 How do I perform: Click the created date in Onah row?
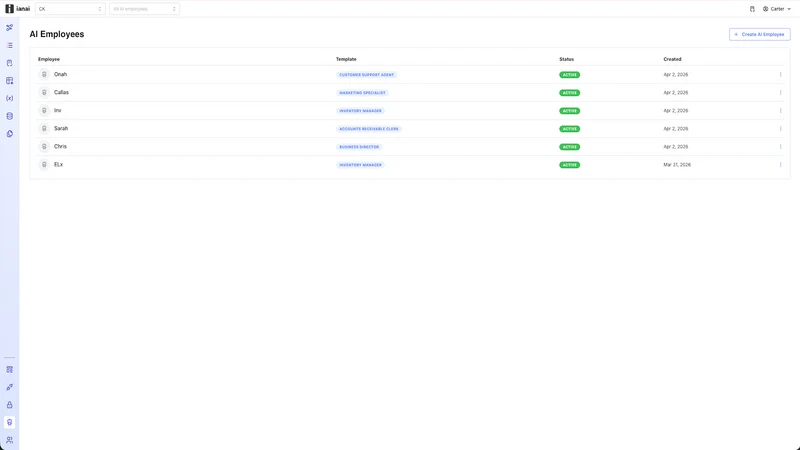point(676,74)
